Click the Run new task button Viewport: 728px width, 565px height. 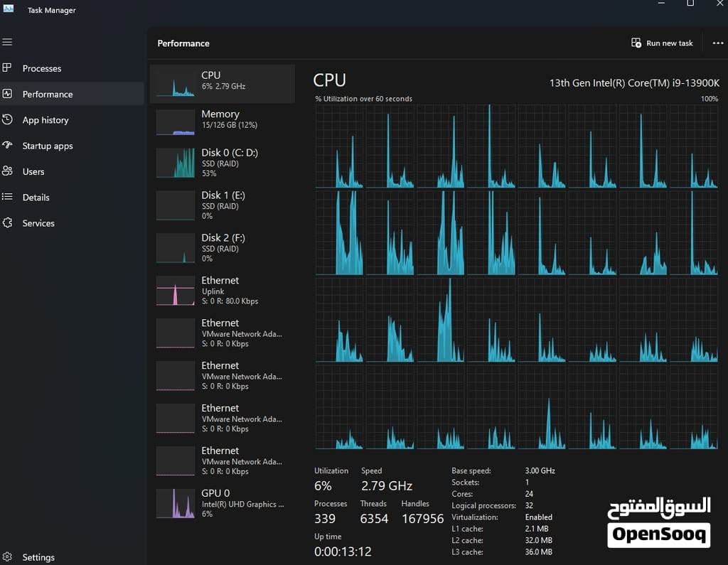pos(662,43)
